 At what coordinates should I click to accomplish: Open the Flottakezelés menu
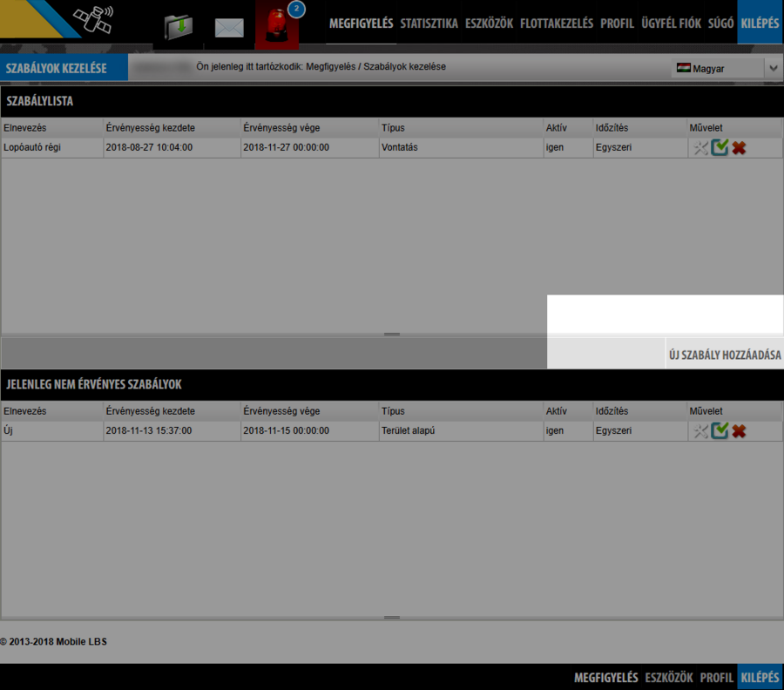(x=557, y=24)
